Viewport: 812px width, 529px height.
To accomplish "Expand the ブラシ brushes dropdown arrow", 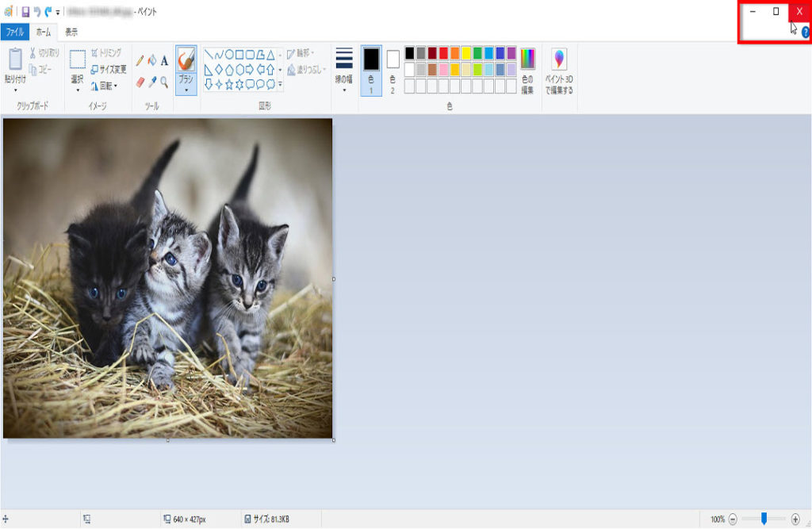I will (x=186, y=90).
